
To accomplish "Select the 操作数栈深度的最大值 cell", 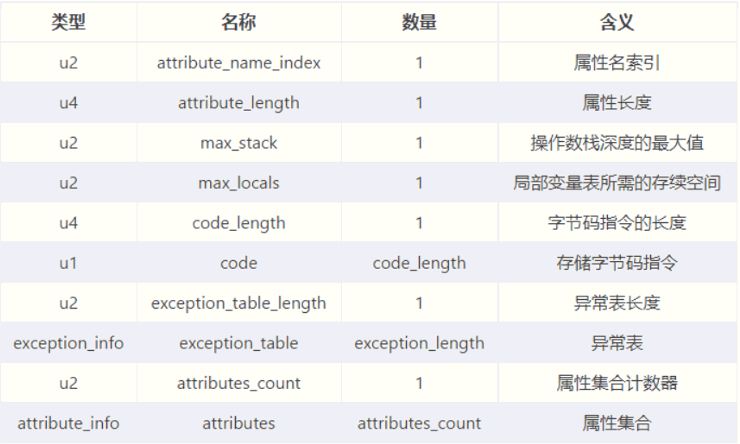I will (617, 143).
